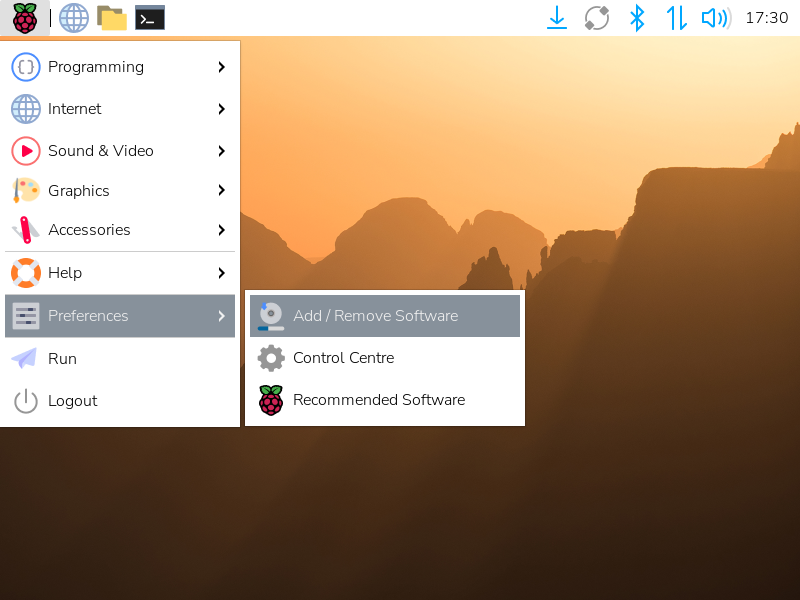Open the Help menu category
Viewport: 800px width, 600px height.
click(65, 273)
